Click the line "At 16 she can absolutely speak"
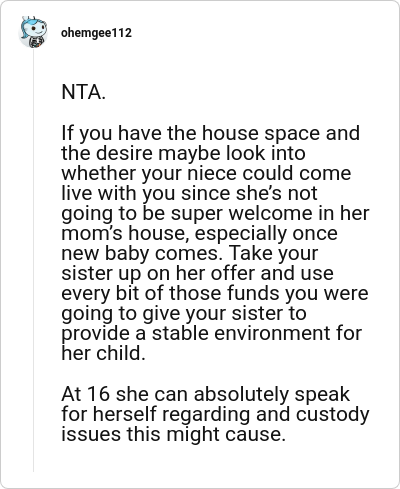 [x=205, y=394]
